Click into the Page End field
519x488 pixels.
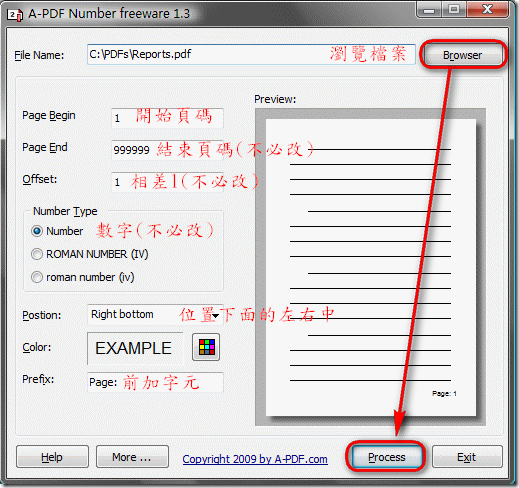167,150
